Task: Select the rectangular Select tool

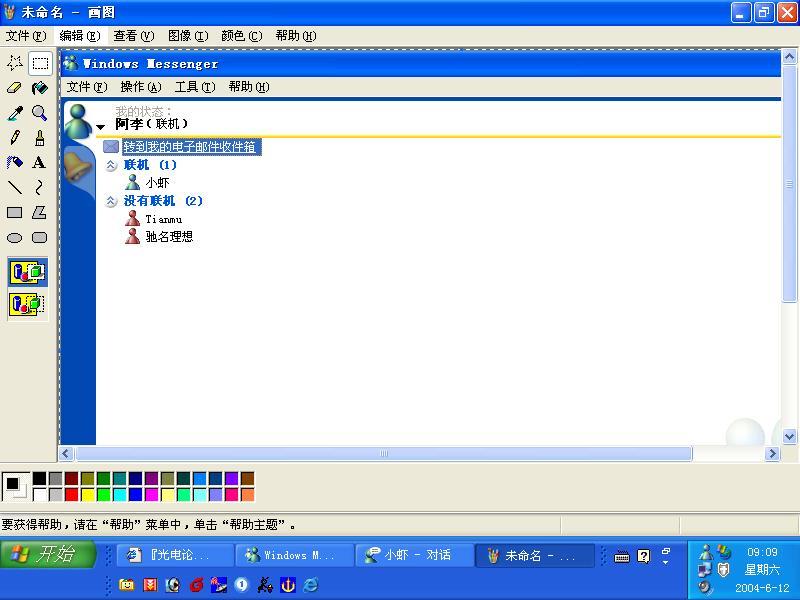Action: click(x=40, y=63)
